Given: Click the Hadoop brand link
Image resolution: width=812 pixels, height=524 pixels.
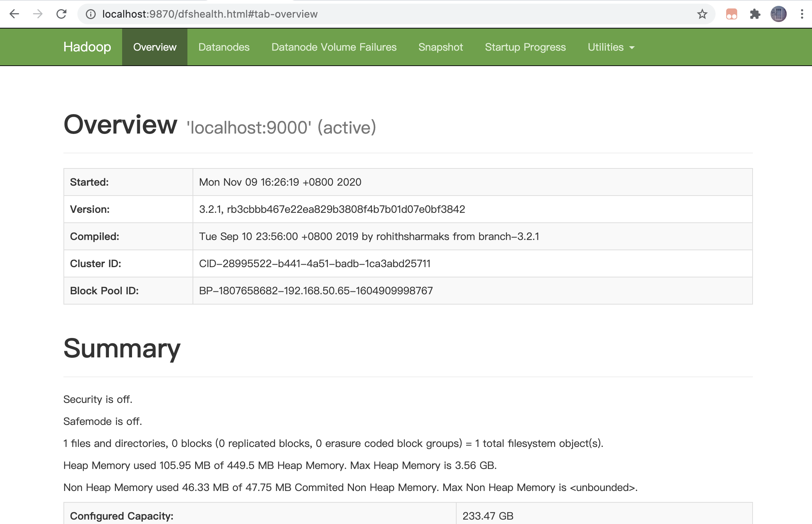Looking at the screenshot, I should click(87, 47).
